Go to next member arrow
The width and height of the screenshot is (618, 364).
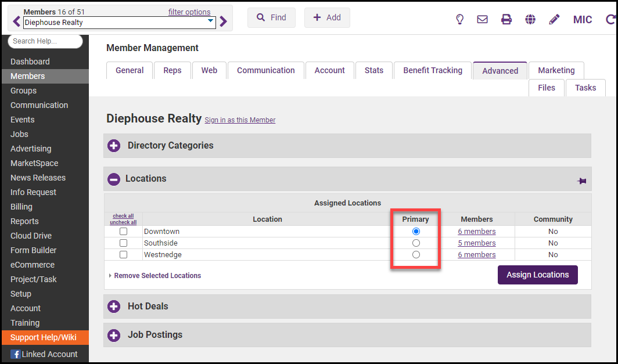click(x=224, y=22)
